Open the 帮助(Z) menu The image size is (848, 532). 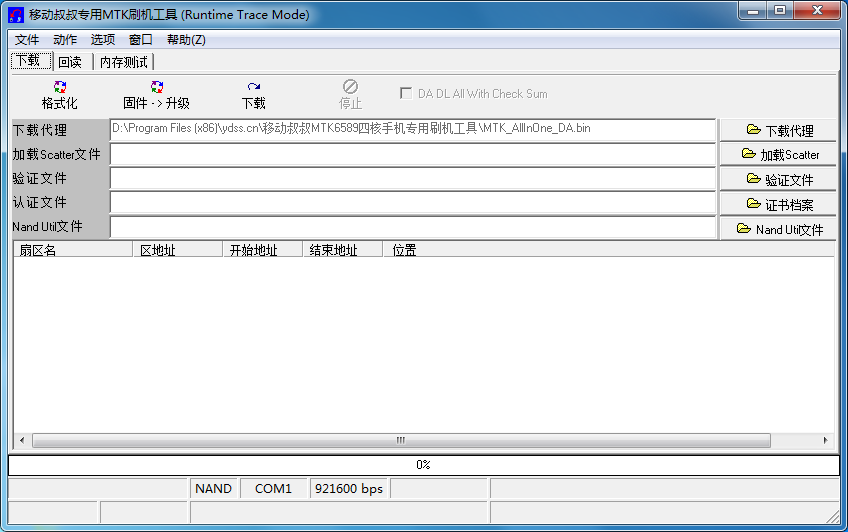pyautogui.click(x=186, y=40)
